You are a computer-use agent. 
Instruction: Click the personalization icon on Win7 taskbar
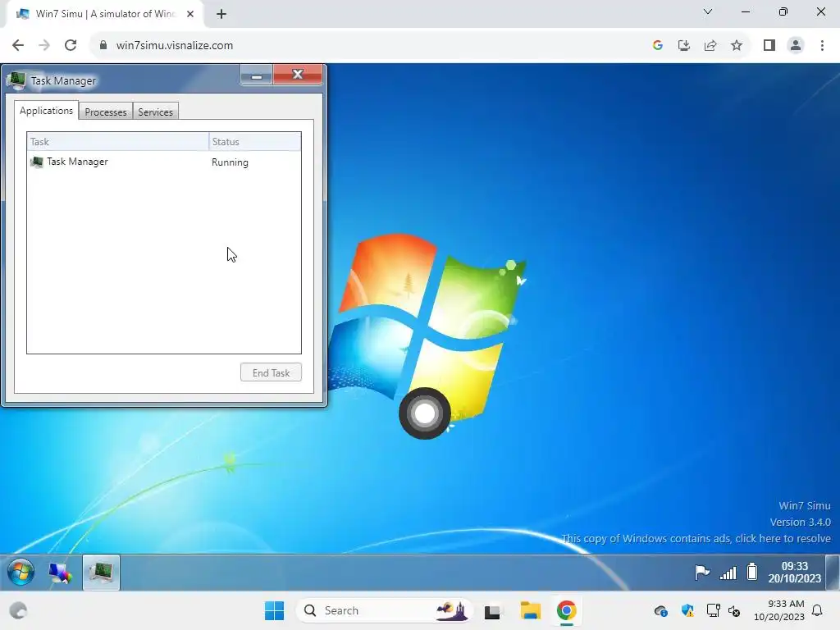coord(60,573)
